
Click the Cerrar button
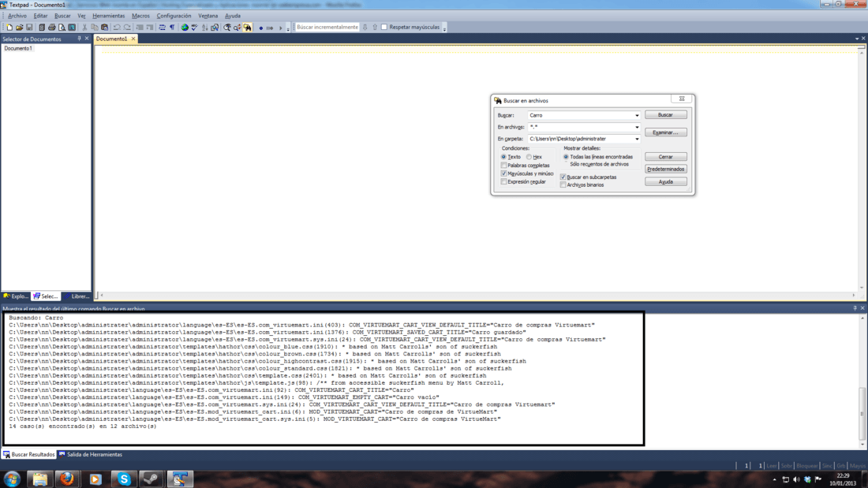pos(665,157)
